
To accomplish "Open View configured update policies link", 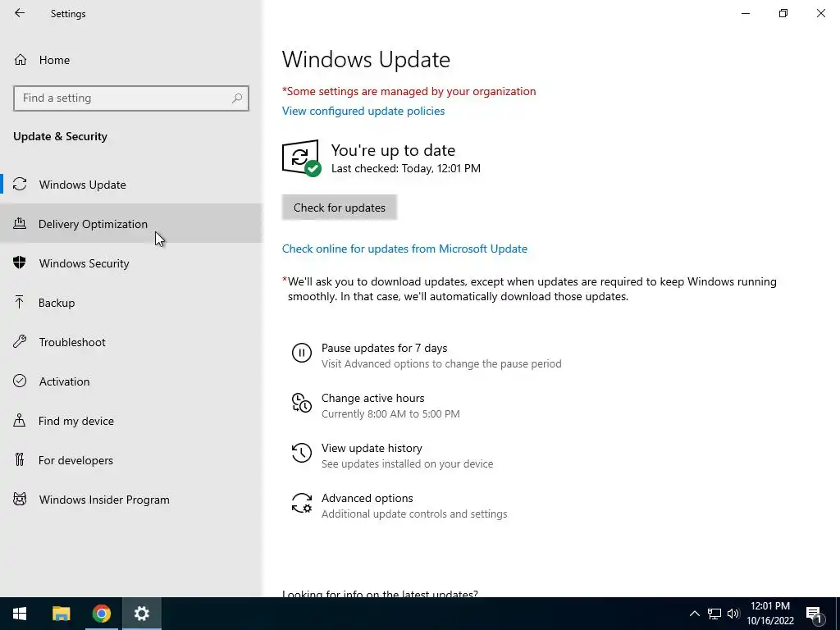I will click(363, 111).
